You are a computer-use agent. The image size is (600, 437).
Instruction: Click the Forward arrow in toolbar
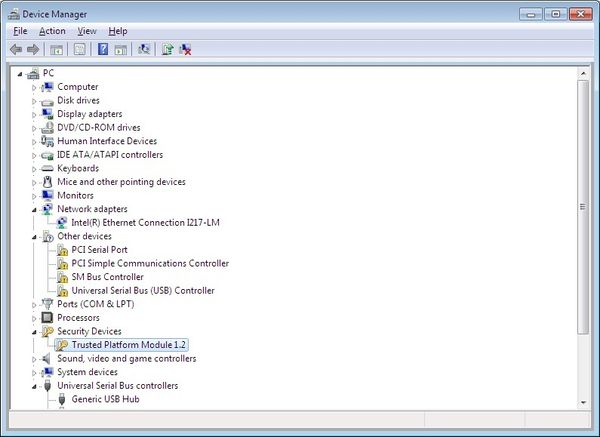coord(33,49)
